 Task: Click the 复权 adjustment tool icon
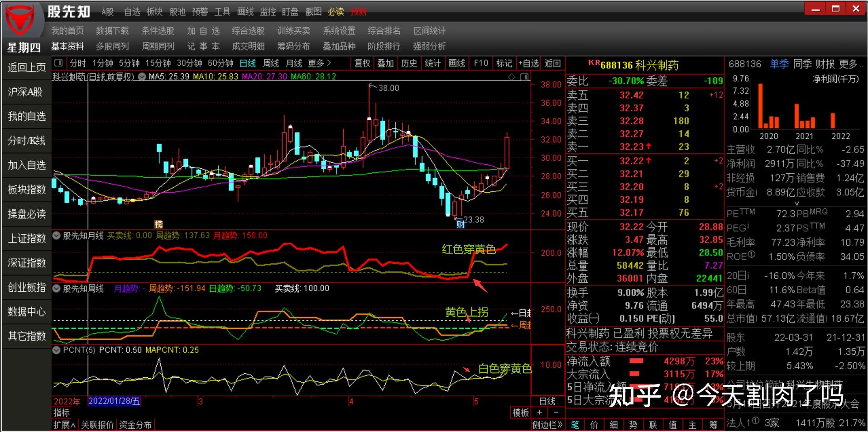361,63
